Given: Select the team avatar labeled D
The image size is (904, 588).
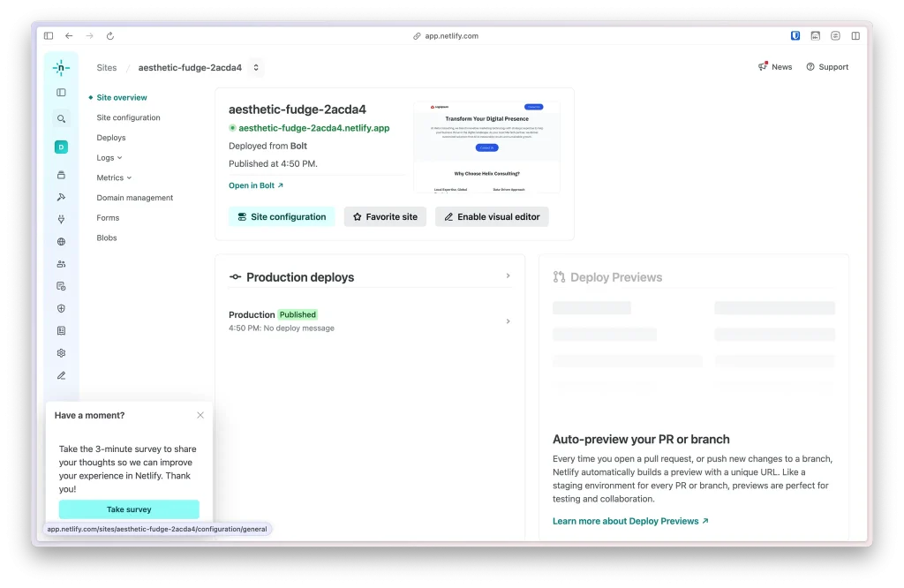Looking at the screenshot, I should coord(61,147).
